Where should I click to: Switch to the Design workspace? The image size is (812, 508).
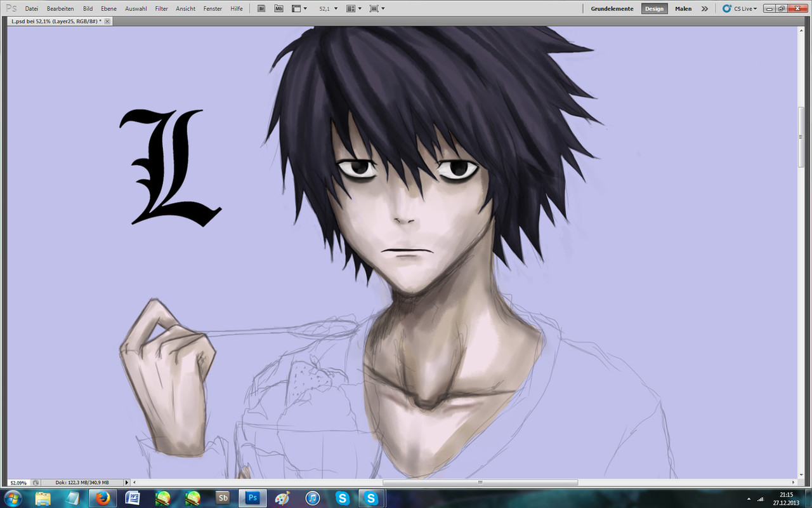(x=654, y=9)
